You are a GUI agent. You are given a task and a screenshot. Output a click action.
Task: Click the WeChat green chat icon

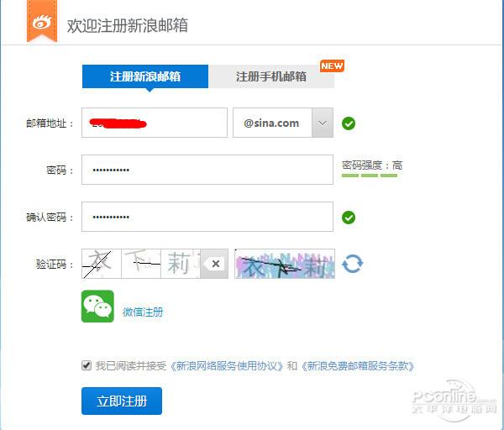pos(97,307)
